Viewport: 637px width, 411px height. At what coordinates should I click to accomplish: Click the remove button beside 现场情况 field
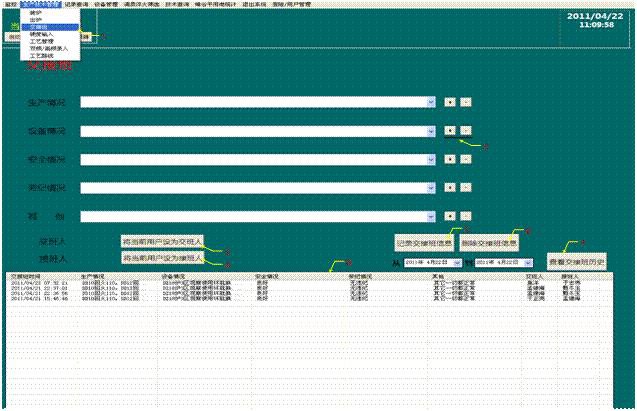pos(465,187)
